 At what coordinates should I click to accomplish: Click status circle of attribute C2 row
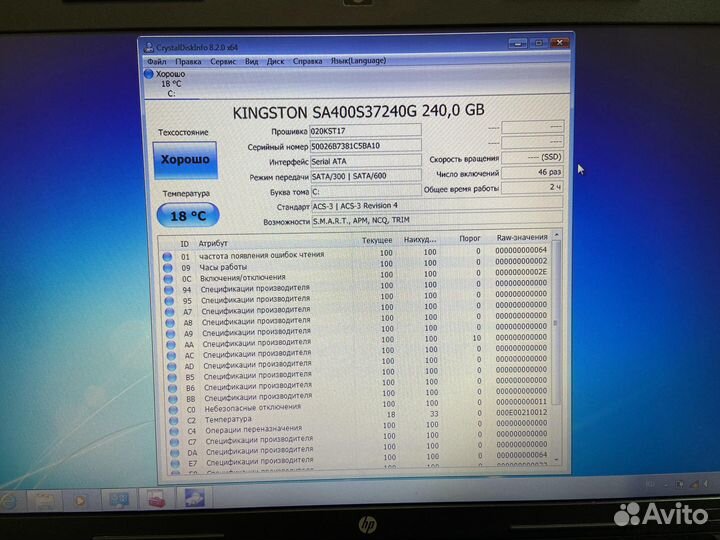pos(174,420)
